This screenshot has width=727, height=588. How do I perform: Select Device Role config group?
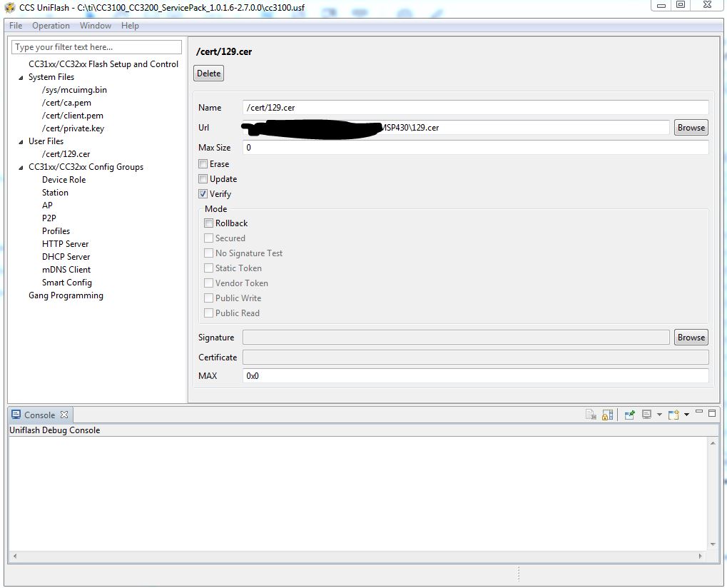[64, 180]
